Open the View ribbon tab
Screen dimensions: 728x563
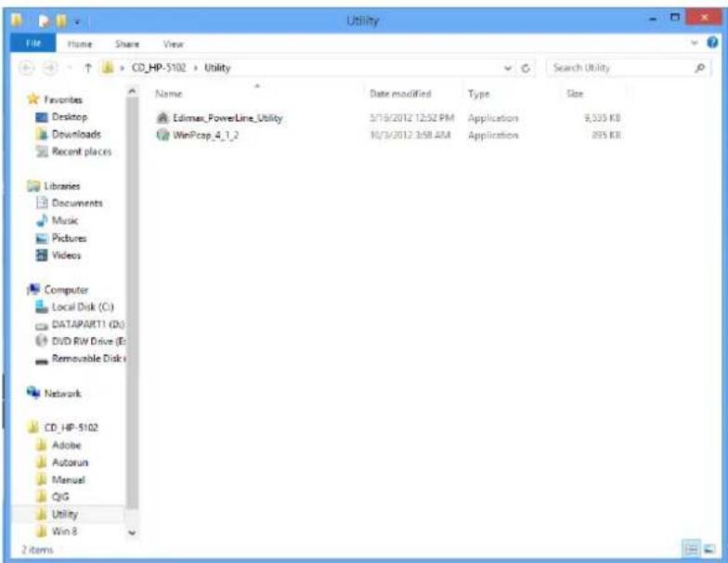[x=173, y=45]
